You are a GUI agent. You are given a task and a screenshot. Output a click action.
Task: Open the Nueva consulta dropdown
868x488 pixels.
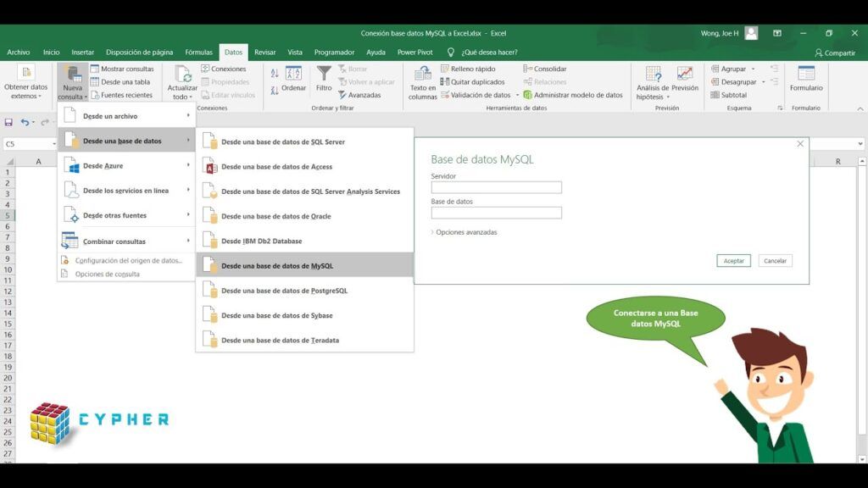coord(73,82)
